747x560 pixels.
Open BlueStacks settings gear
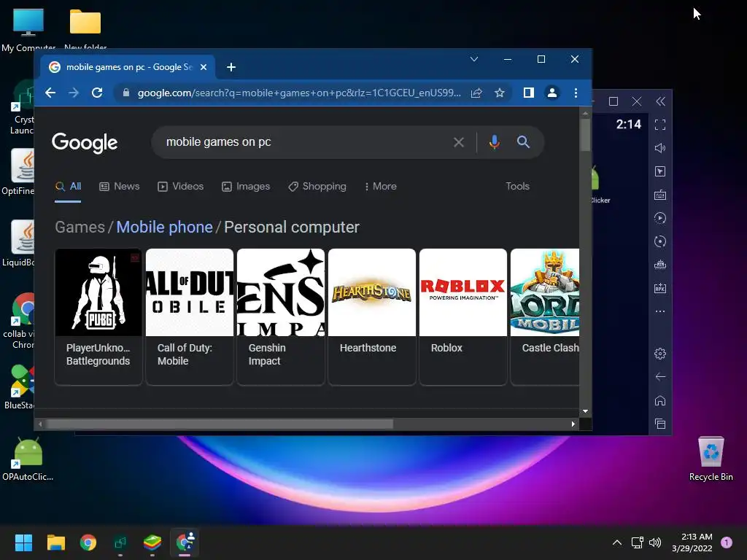[x=660, y=354]
